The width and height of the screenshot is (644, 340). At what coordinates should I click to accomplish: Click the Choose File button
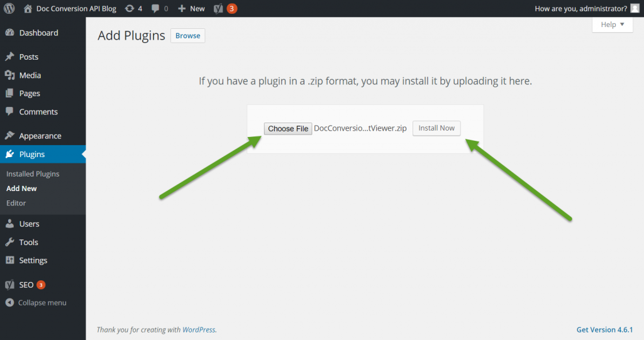coord(288,129)
